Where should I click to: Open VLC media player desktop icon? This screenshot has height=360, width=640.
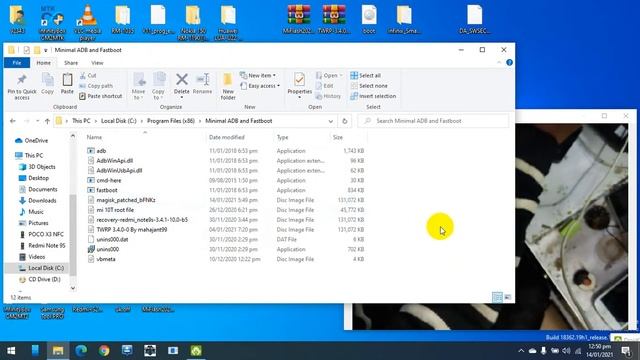[x=87, y=22]
